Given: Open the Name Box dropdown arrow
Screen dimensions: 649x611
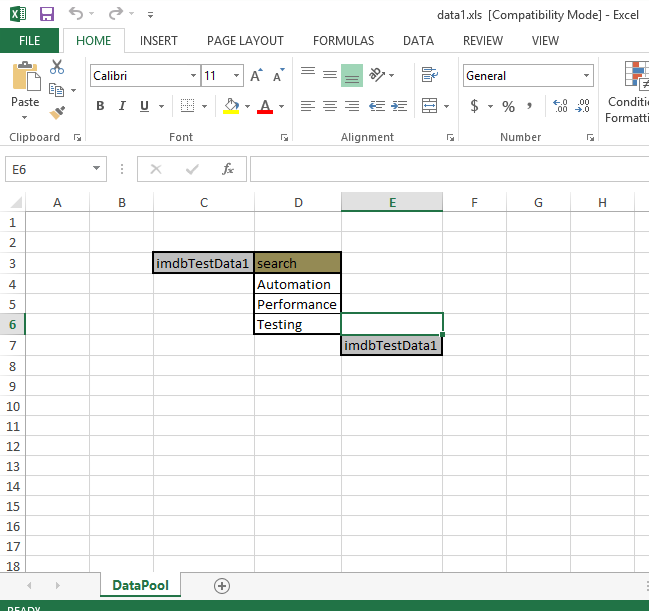Looking at the screenshot, I should coord(96,168).
